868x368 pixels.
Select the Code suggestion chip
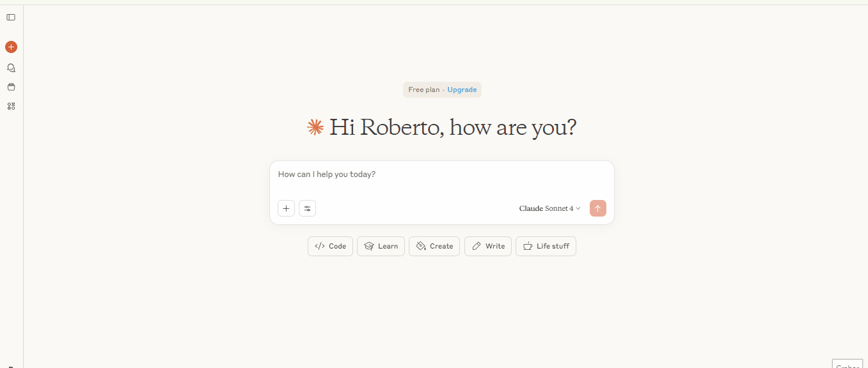[x=330, y=247]
